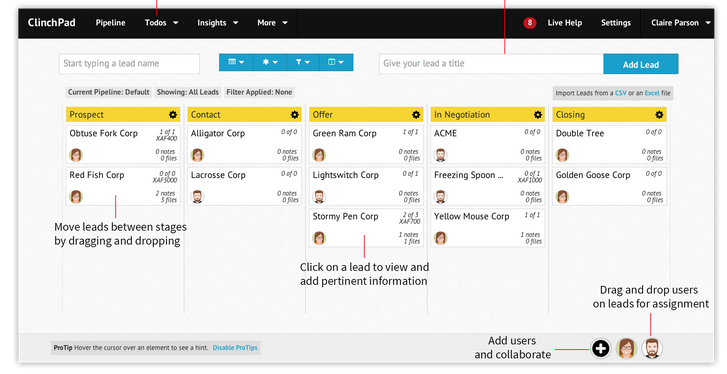
Task: Open the Green Ram Corp lead
Action: 366,144
